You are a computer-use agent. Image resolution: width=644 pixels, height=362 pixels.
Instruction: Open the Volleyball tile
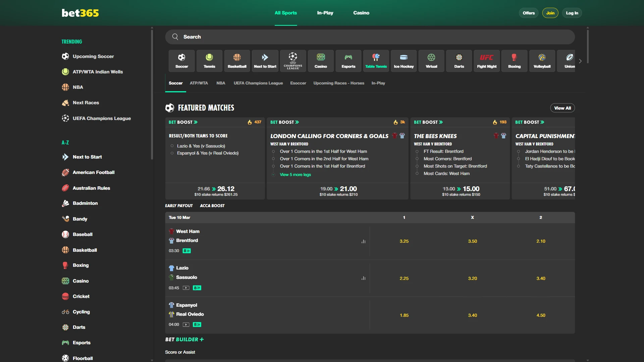542,61
